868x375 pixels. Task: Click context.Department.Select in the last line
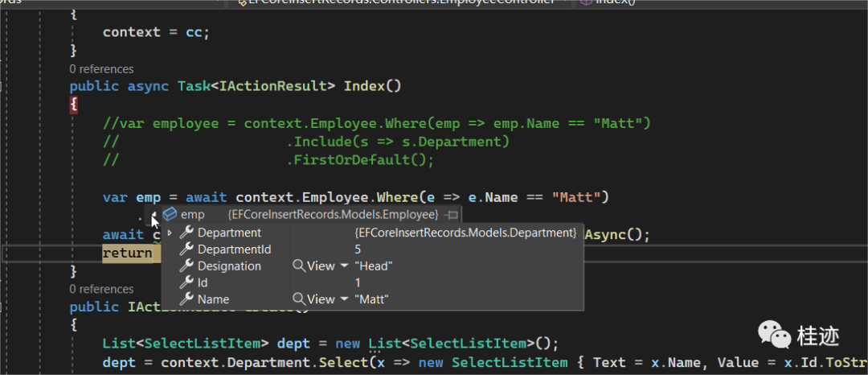(x=264, y=364)
